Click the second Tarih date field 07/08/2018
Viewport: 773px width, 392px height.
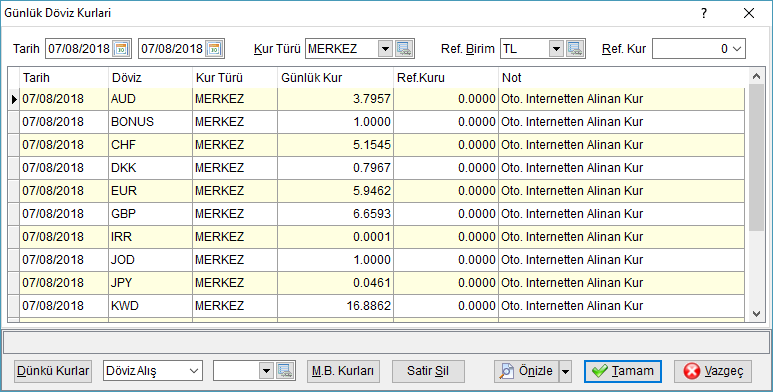tap(172, 49)
